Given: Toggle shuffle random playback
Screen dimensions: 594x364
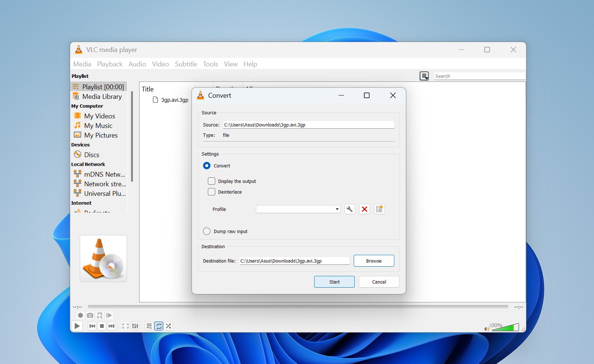Looking at the screenshot, I should pyautogui.click(x=168, y=326).
